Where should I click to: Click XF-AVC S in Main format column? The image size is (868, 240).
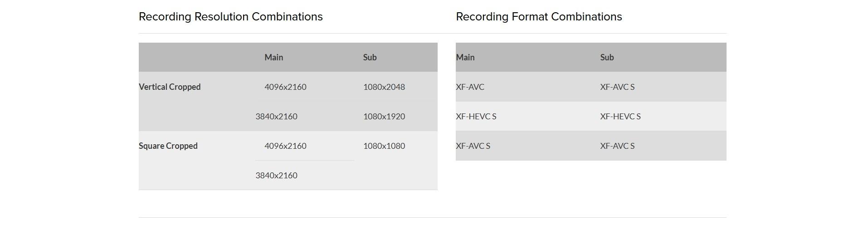point(473,146)
